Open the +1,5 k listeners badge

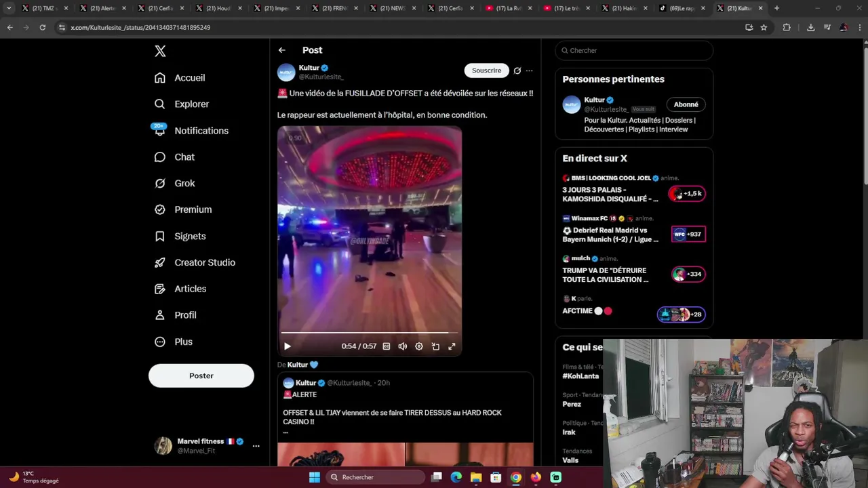[x=687, y=194]
